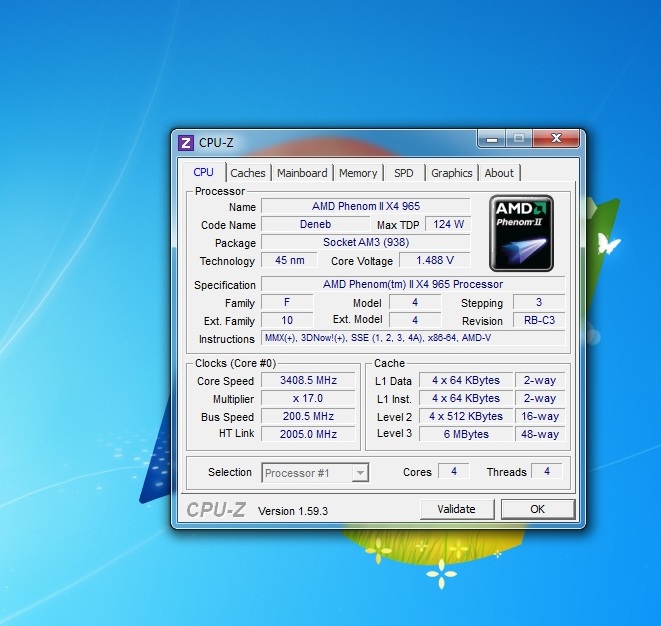
Task: Click the Technology value 45 nm
Action: click(290, 260)
